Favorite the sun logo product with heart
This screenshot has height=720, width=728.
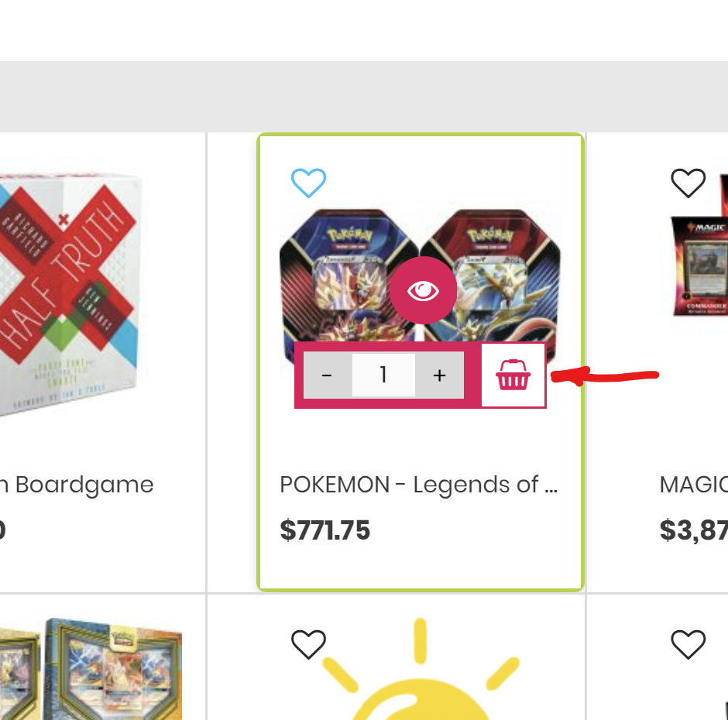308,644
